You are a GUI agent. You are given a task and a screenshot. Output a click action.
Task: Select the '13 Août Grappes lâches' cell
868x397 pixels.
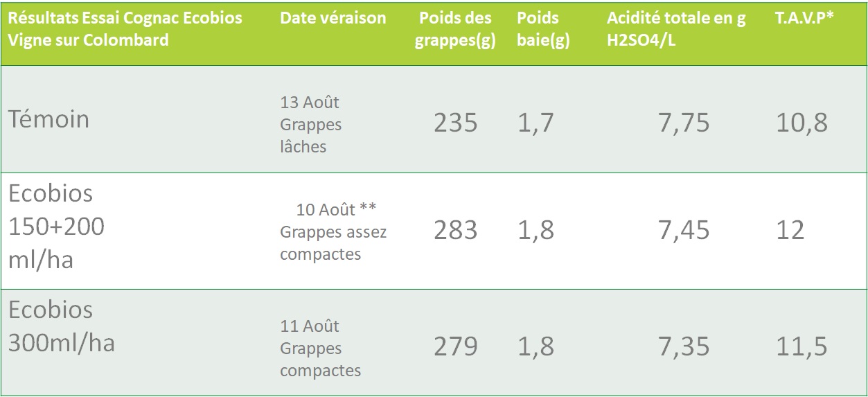click(310, 124)
